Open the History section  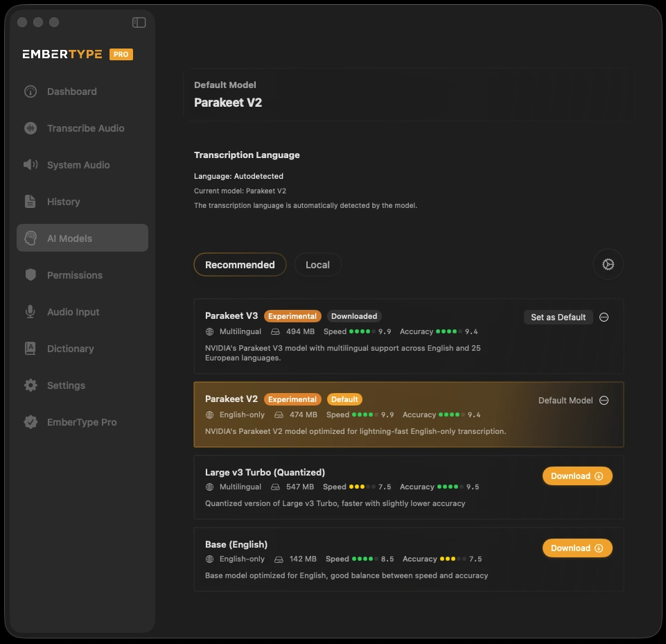click(82, 201)
